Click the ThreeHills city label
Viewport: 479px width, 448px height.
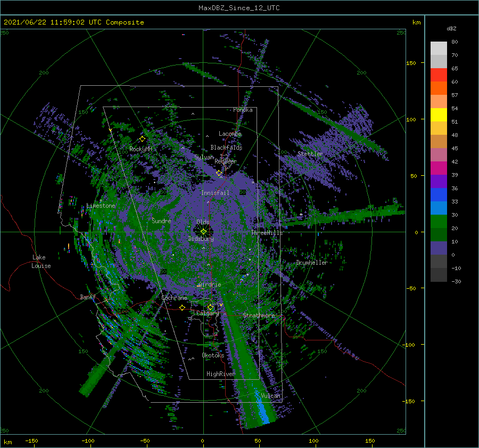pyautogui.click(x=267, y=233)
